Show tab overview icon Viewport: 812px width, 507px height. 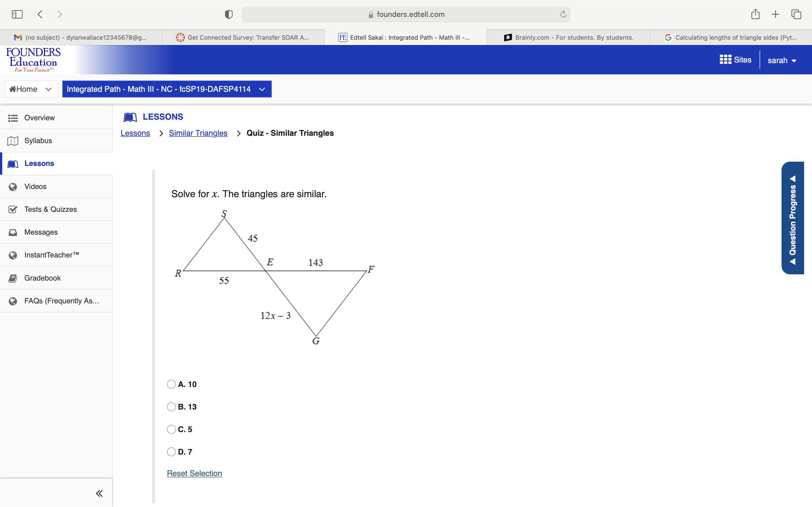coord(796,14)
